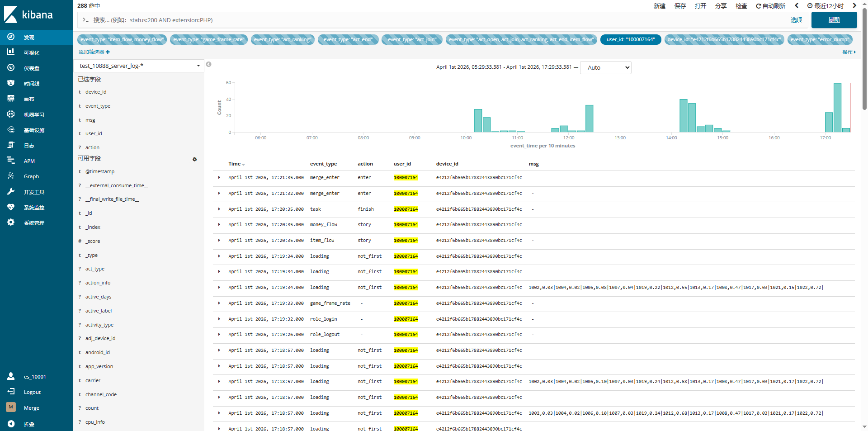Click the 保存 (Save) top menu item

tap(679, 6)
